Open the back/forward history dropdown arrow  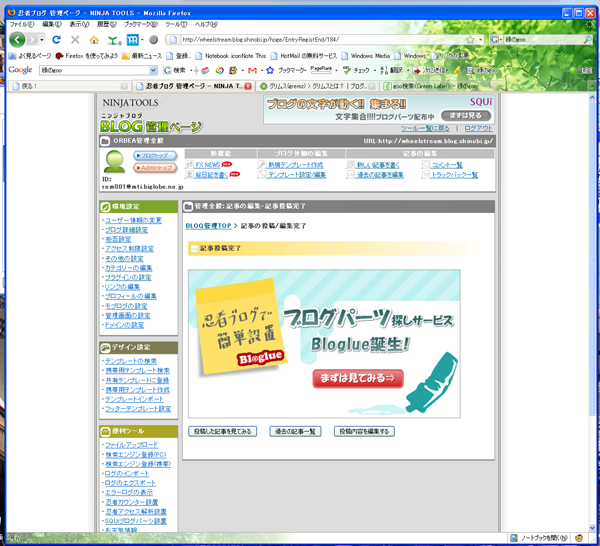click(x=42, y=39)
